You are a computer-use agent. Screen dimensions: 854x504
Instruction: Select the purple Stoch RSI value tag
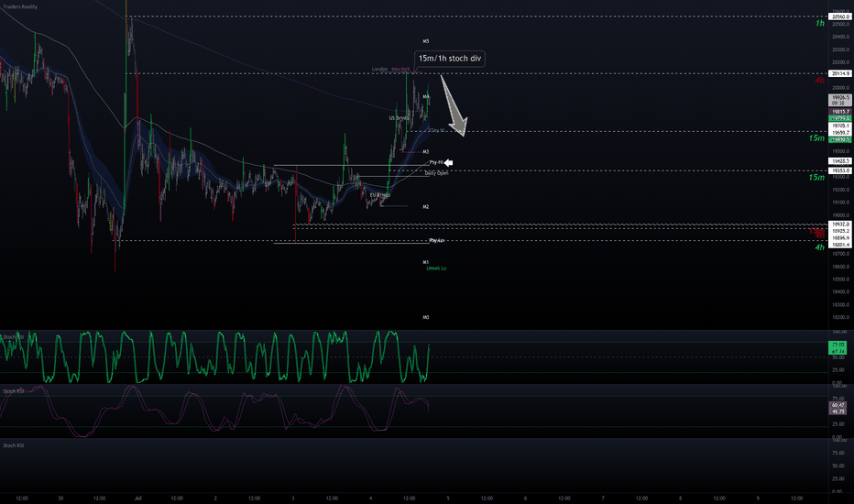click(838, 408)
